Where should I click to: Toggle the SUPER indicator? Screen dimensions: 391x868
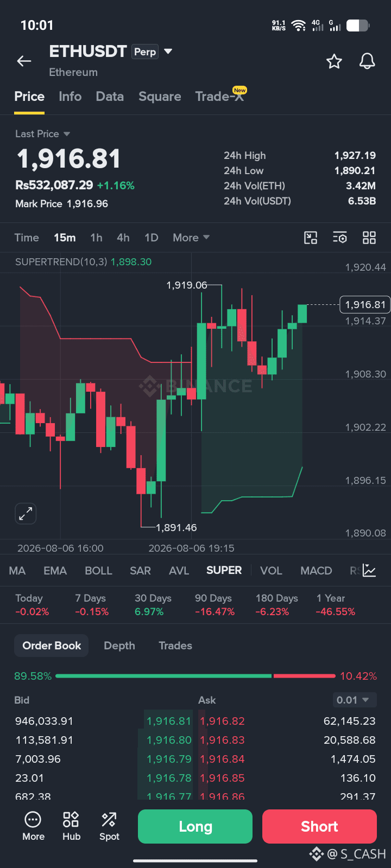pyautogui.click(x=224, y=570)
